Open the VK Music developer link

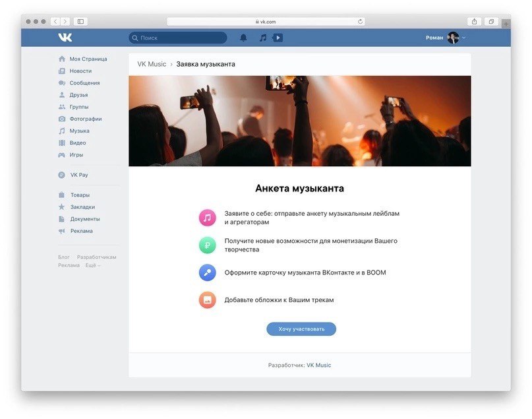pyautogui.click(x=318, y=366)
